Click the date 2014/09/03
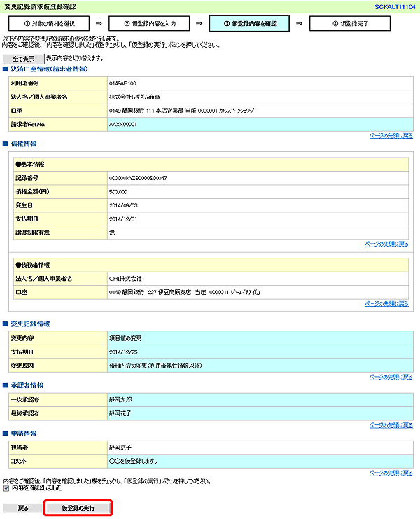 (x=123, y=205)
